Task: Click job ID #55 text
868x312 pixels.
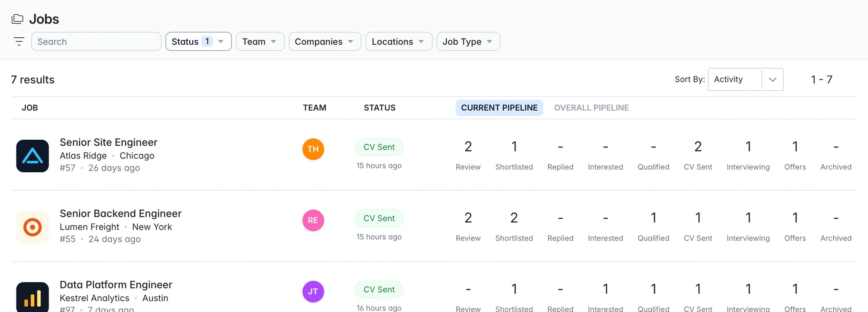Action: (x=68, y=239)
